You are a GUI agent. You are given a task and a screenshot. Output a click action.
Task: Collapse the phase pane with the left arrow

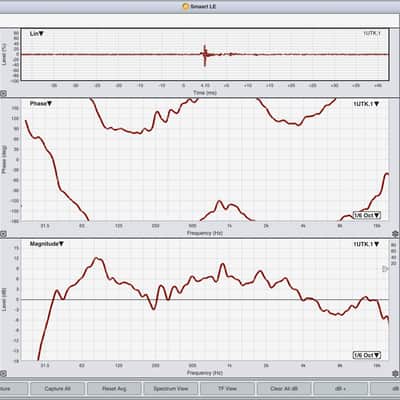(3, 234)
